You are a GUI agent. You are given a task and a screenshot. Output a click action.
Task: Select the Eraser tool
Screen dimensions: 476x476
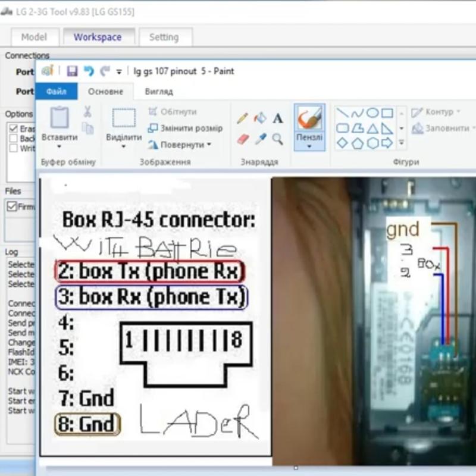[x=243, y=139]
